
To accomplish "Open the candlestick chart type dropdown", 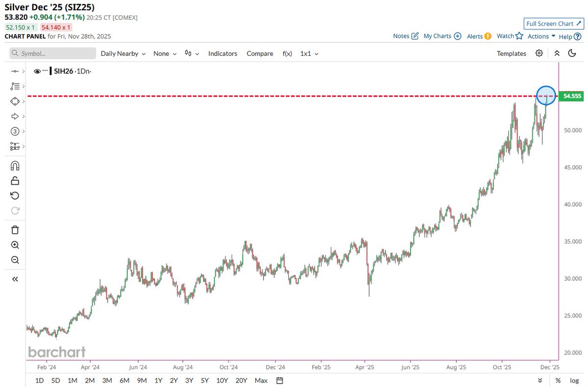I will 192,53.
